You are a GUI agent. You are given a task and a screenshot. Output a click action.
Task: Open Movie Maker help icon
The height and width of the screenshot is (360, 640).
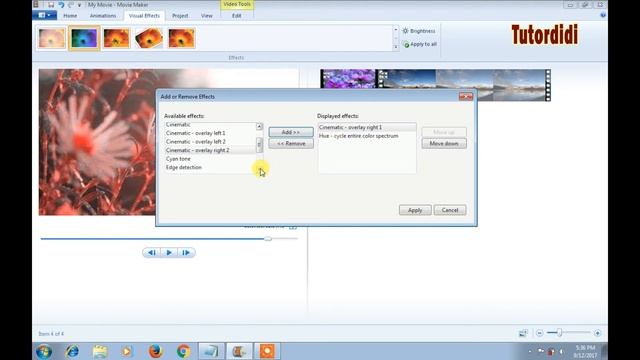[603, 16]
